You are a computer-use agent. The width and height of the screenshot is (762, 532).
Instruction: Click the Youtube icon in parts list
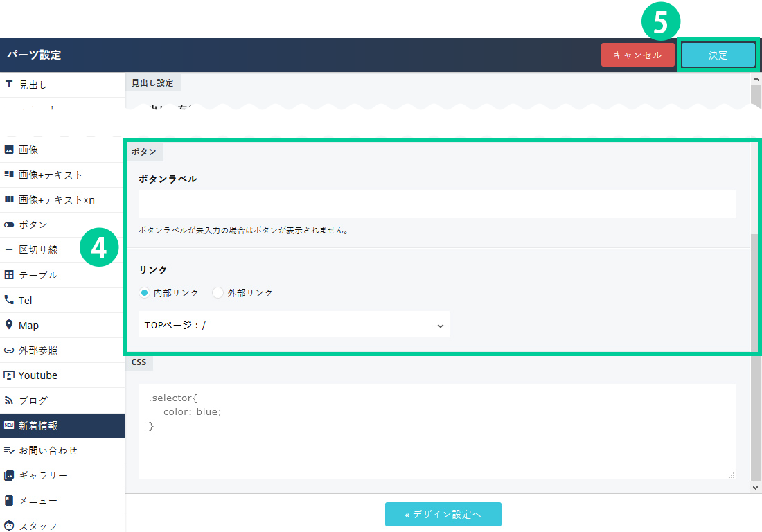9,375
